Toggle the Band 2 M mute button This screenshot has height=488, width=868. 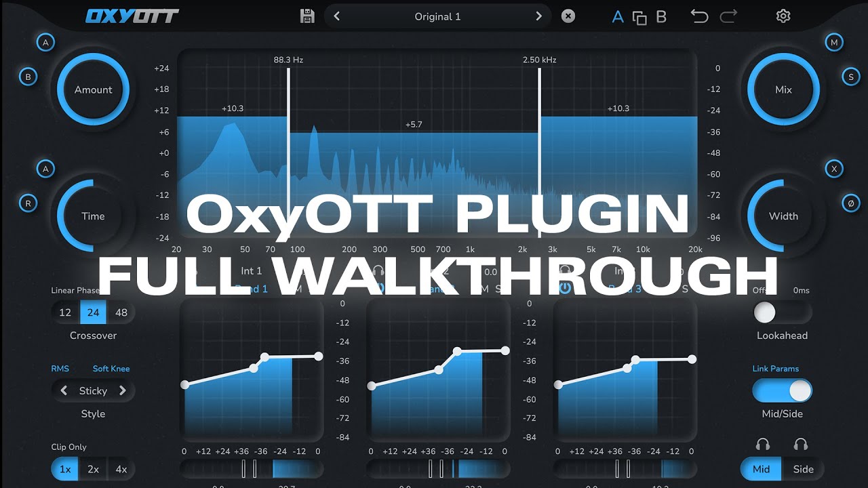[x=484, y=289]
